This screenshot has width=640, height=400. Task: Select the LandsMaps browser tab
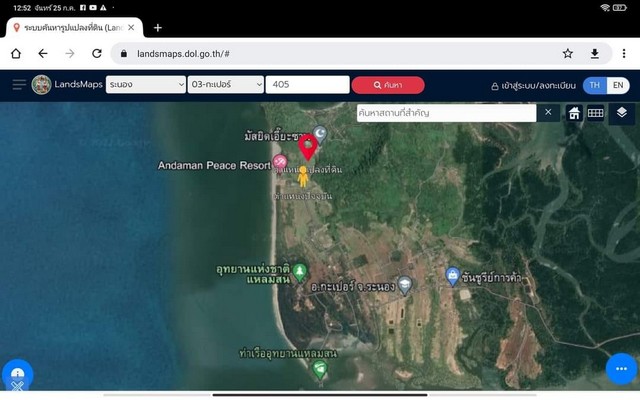tap(70, 27)
